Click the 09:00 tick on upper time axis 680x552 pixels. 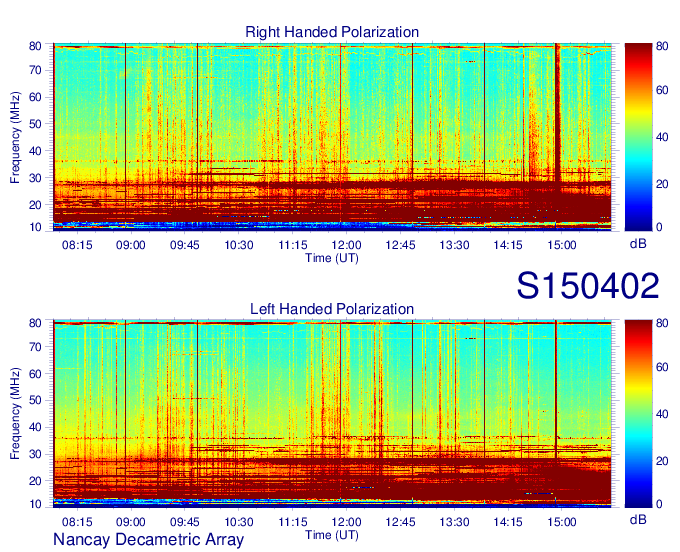[131, 245]
